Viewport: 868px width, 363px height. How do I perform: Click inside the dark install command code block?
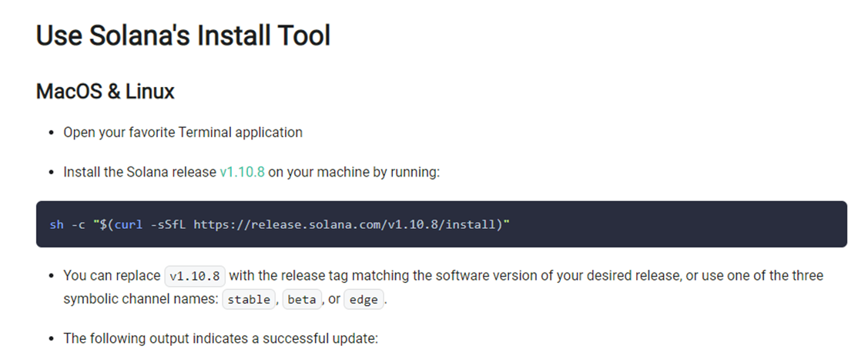[441, 224]
